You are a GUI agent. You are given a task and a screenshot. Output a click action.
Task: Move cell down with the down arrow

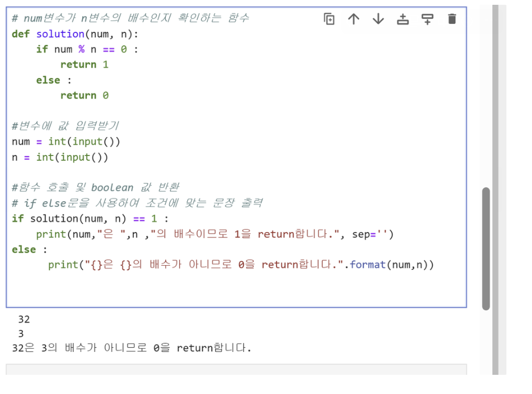click(378, 19)
